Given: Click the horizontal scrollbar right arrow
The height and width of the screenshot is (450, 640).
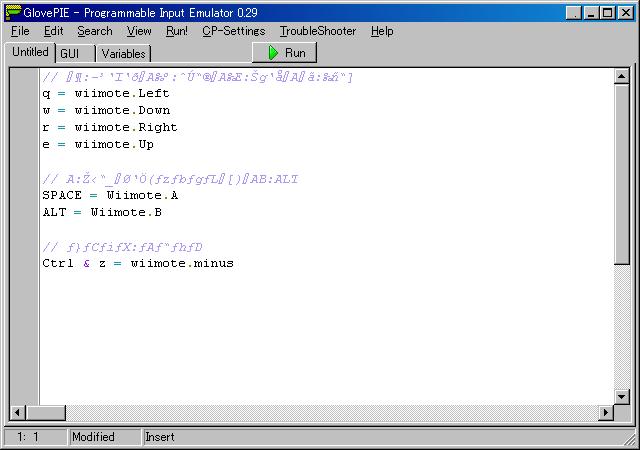Looking at the screenshot, I should (x=606, y=412).
